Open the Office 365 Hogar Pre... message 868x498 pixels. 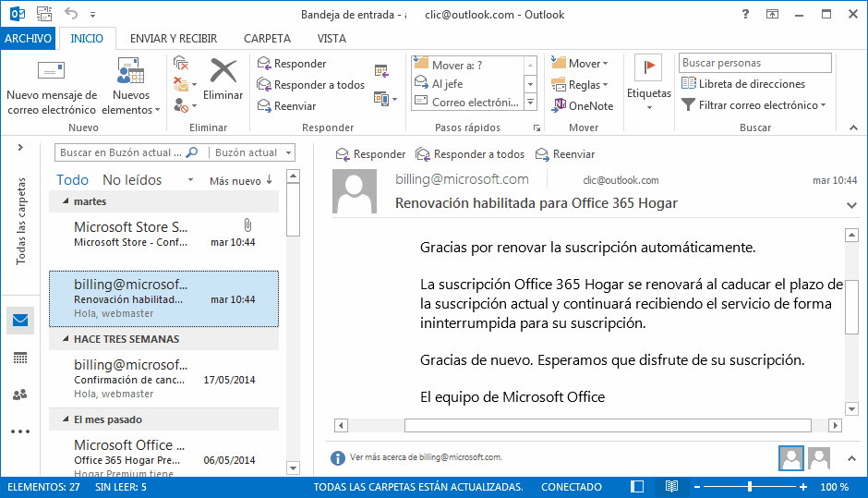pos(163,455)
